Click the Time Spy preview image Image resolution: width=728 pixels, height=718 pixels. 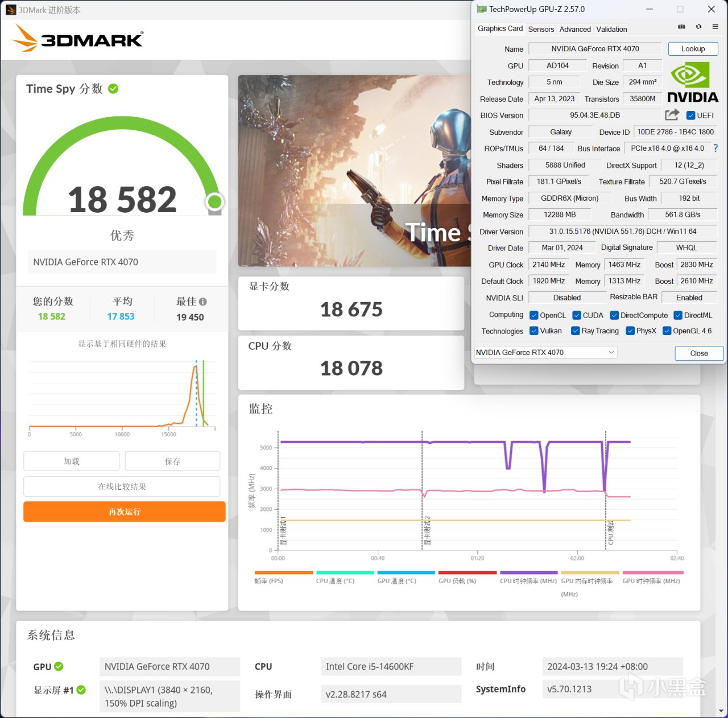354,171
